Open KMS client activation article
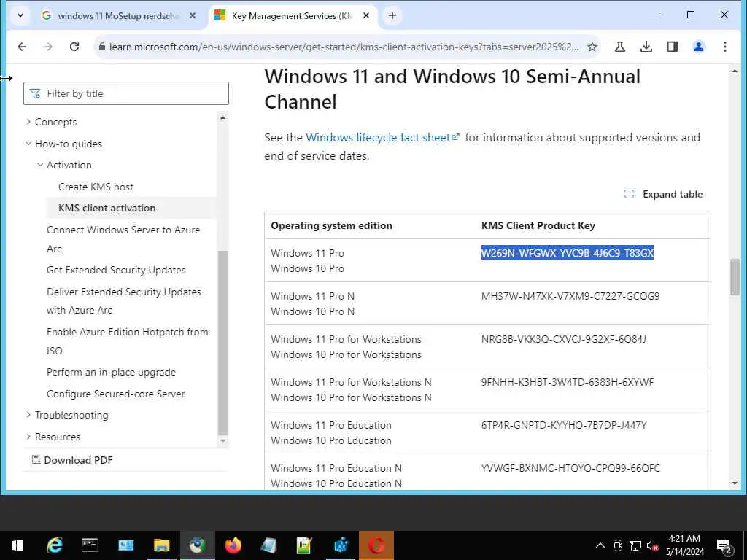The width and height of the screenshot is (747, 560). pyautogui.click(x=107, y=208)
